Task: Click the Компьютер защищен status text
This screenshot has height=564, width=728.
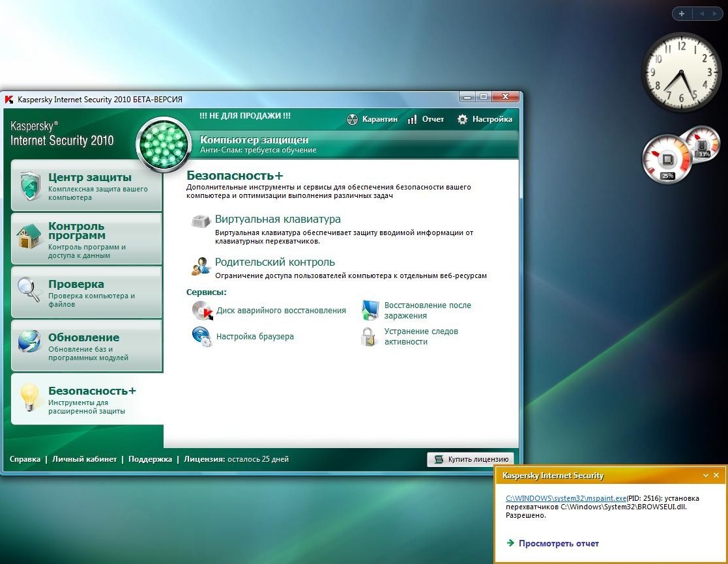Action: click(254, 139)
